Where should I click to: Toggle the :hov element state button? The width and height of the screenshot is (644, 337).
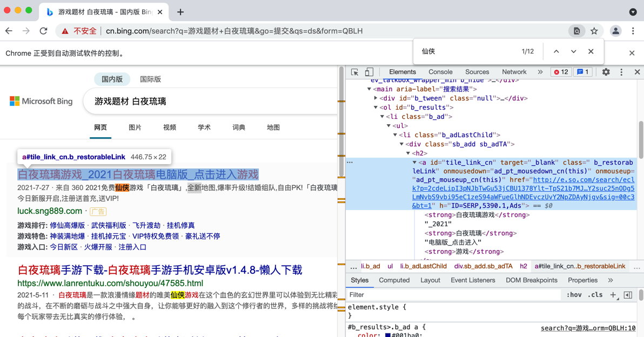click(574, 295)
